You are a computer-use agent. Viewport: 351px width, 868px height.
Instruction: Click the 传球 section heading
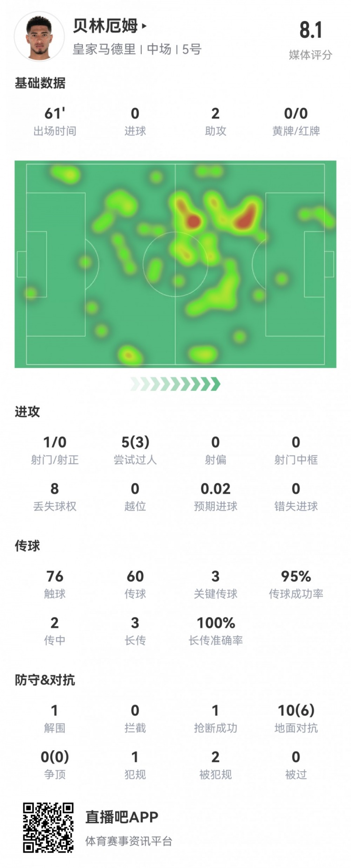pos(28,545)
